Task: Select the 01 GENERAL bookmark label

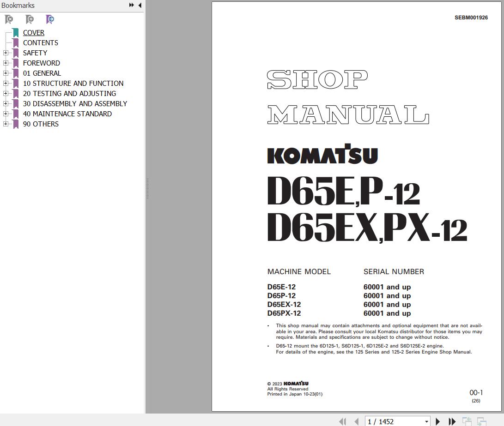Action: pos(42,73)
